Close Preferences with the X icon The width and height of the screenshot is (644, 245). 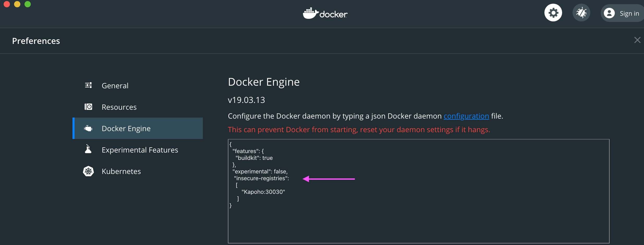pyautogui.click(x=637, y=40)
